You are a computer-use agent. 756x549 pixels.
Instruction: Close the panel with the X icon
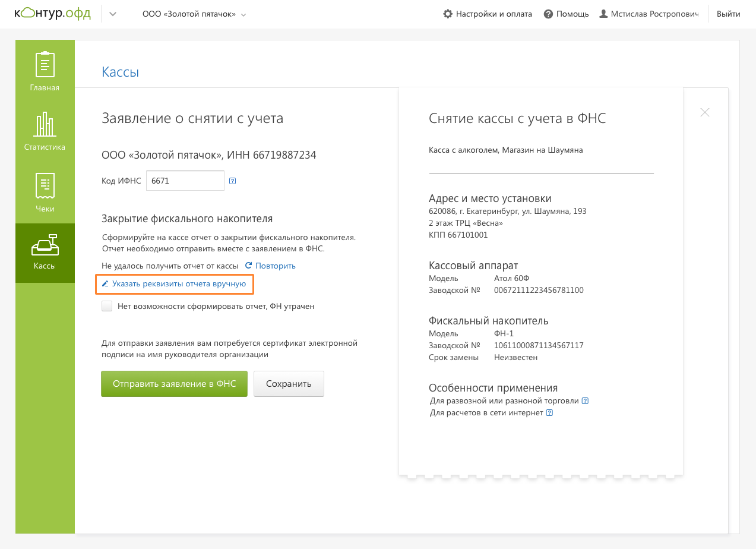(705, 112)
